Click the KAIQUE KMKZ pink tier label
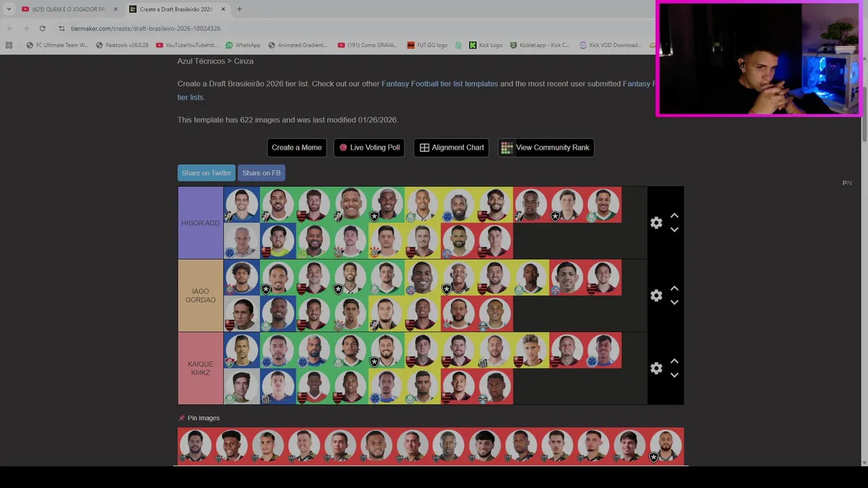Screen dimensions: 868x488 tap(201, 368)
